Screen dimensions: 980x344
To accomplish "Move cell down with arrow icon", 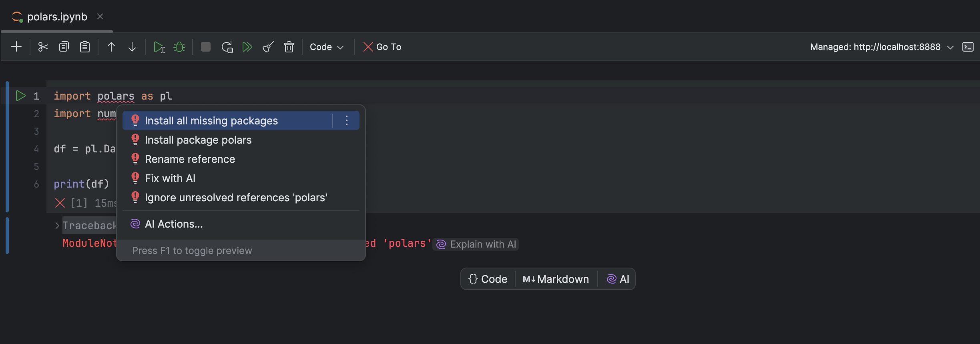I will pyautogui.click(x=132, y=47).
